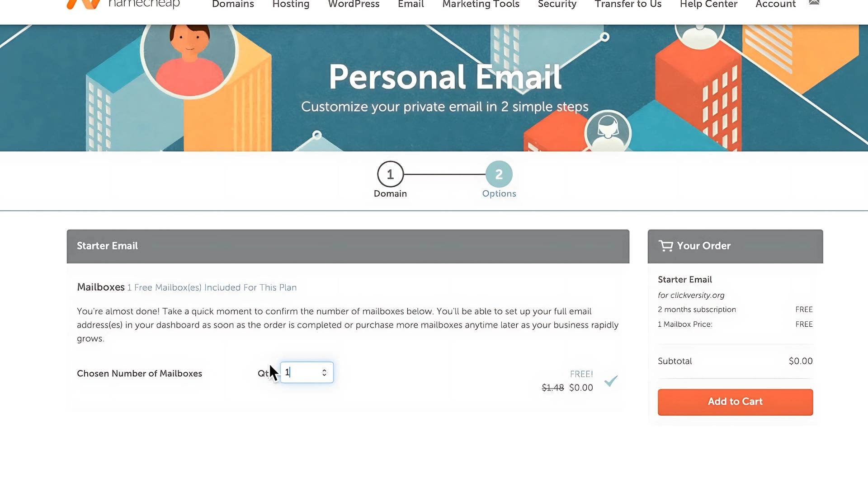Adjust the mailbox quantity stepper arrows
The height and width of the screenshot is (488, 868).
(x=324, y=373)
